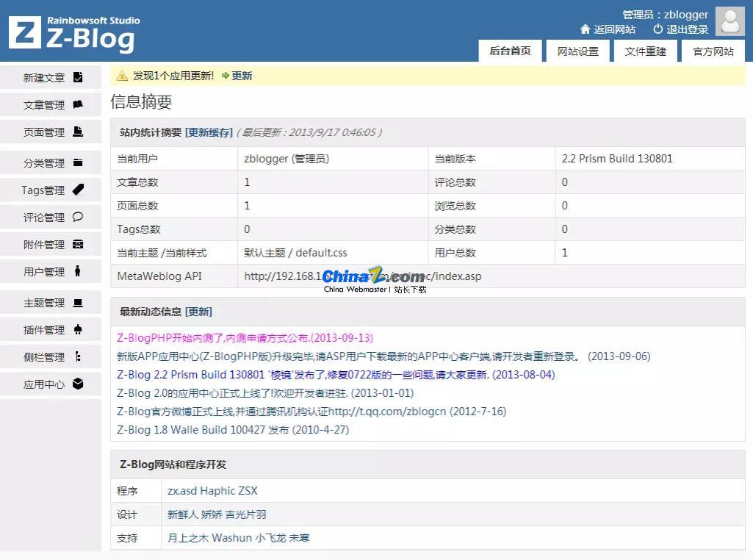753x560 pixels.
Task: Click the 分类管理 folder icon
Action: click(78, 163)
